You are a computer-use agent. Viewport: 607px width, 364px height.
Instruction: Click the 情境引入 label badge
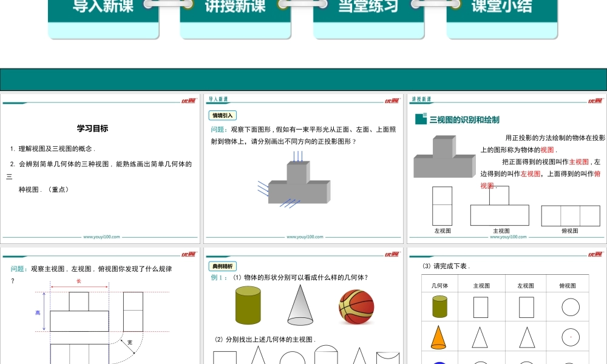click(222, 115)
